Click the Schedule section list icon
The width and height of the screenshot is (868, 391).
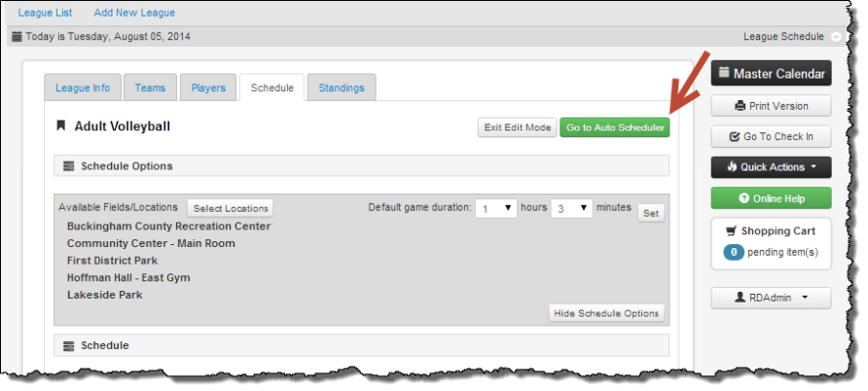click(x=69, y=345)
